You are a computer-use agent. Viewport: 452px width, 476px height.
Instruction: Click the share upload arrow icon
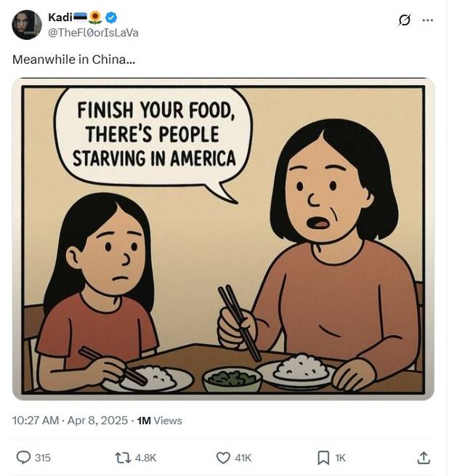pyautogui.click(x=424, y=457)
